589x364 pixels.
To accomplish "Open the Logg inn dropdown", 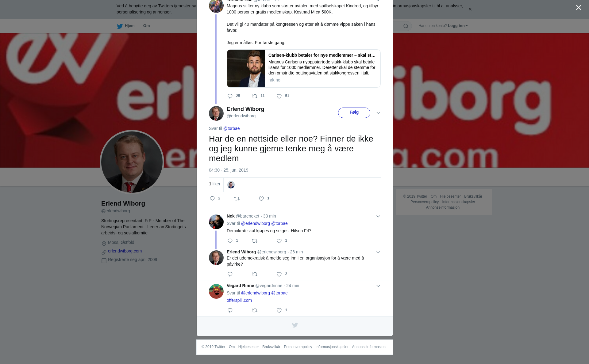I will (458, 26).
